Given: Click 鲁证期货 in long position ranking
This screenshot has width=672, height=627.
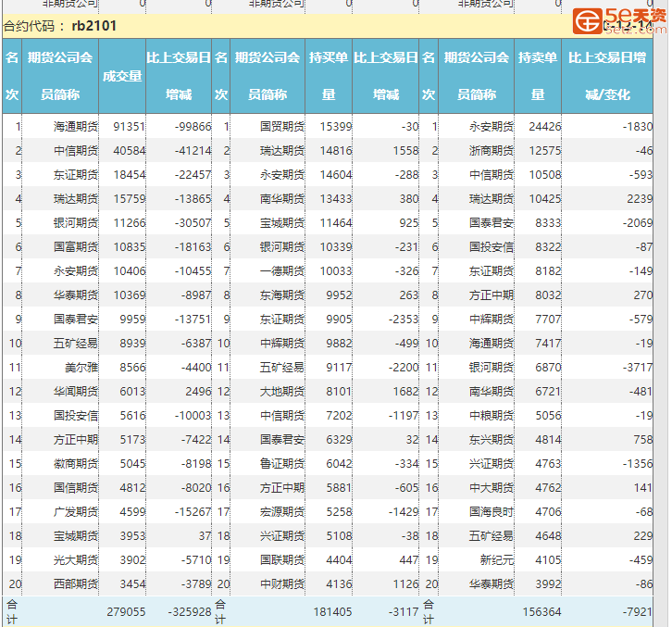Looking at the screenshot, I should pyautogui.click(x=282, y=464).
